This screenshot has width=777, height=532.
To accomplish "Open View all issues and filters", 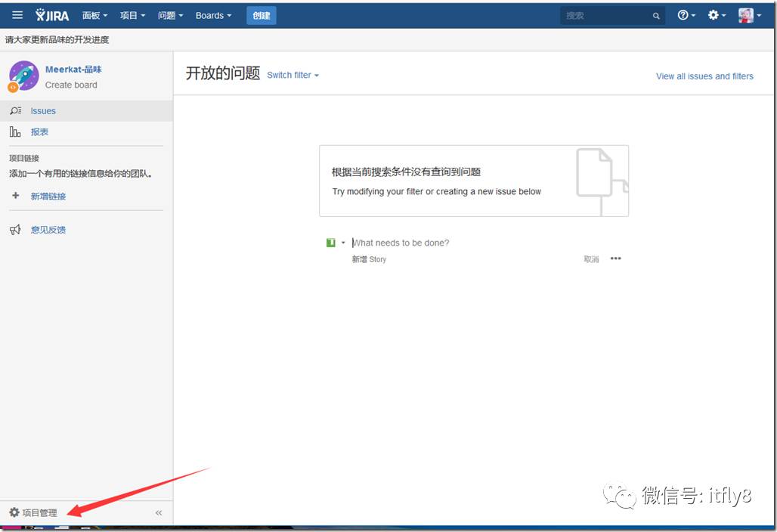I will click(x=704, y=76).
